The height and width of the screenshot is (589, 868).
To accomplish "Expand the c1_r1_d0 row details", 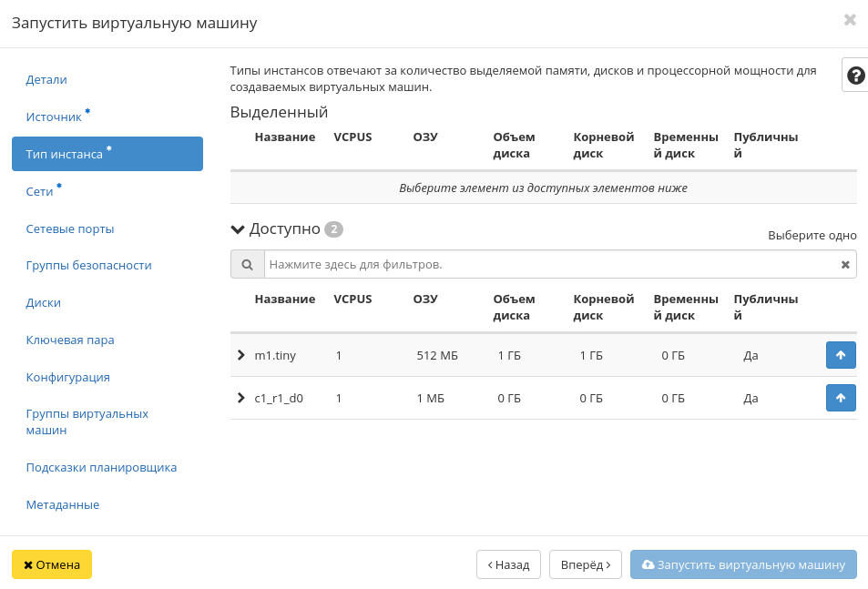I will (x=240, y=398).
